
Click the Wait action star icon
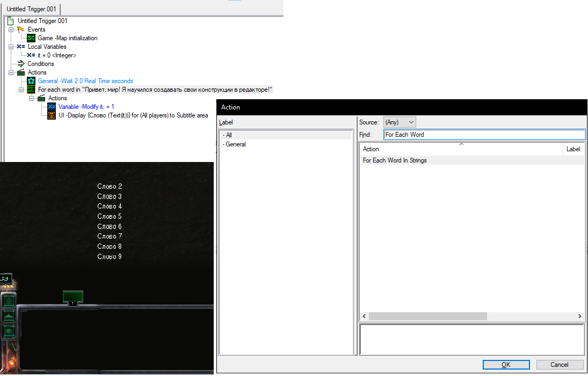[x=31, y=81]
